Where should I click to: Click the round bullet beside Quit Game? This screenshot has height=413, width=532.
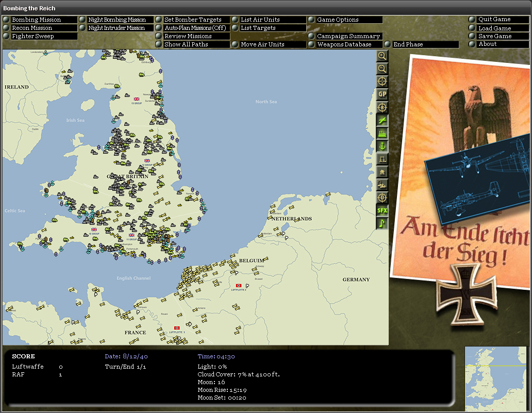472,20
